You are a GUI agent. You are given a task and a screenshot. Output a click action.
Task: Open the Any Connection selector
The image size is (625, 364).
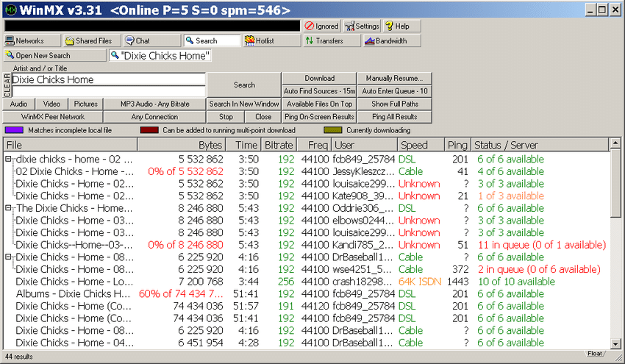click(x=154, y=117)
